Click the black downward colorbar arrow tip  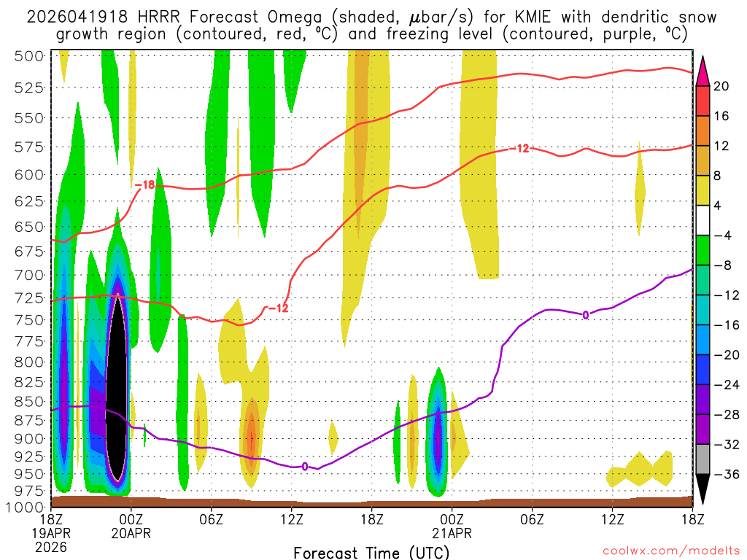tap(703, 489)
